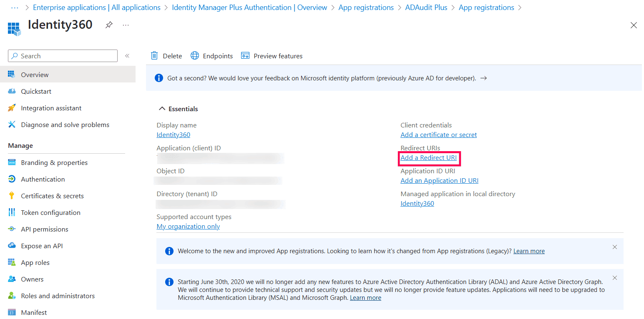The width and height of the screenshot is (644, 319).
Task: Click the Delete button label
Action: [172, 56]
